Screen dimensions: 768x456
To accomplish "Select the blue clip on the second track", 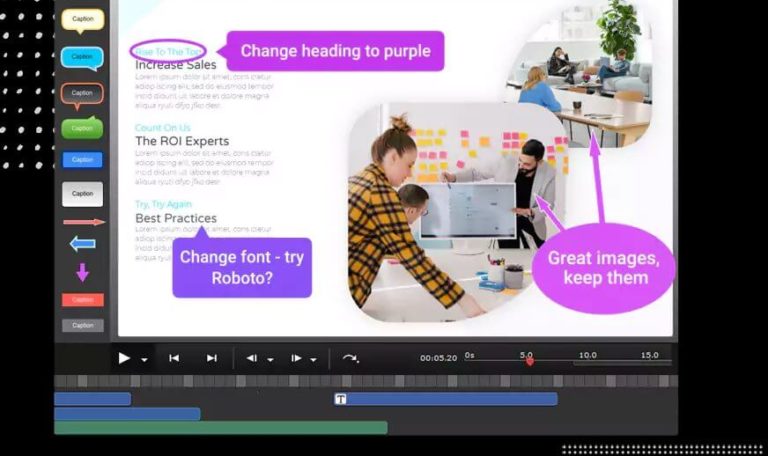I will (127, 414).
